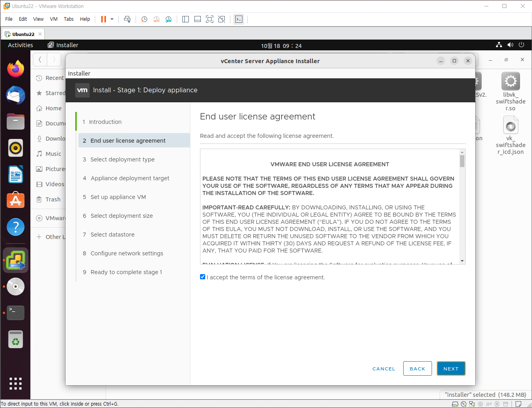Image resolution: width=532 pixels, height=408 pixels.
Task: Open LibreOffice Writer from the dock
Action: tap(16, 174)
